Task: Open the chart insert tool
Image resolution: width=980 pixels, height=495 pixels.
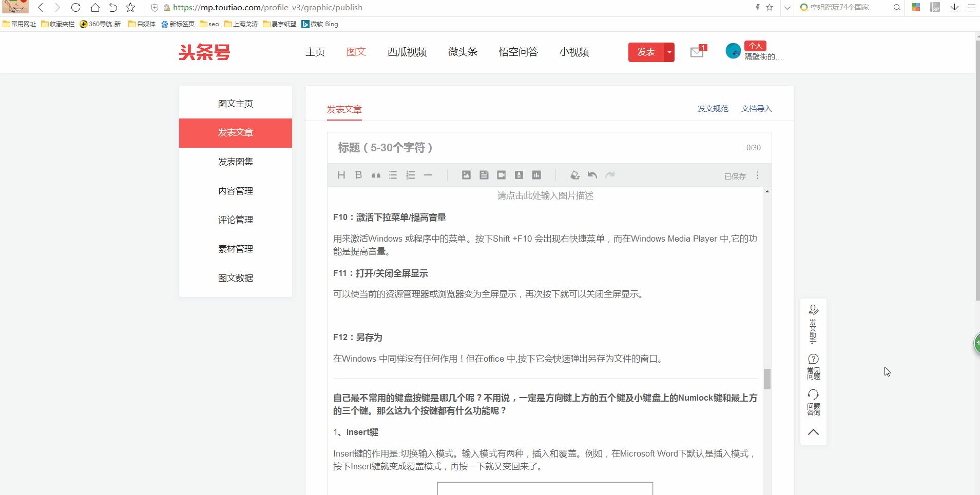Action: click(x=537, y=175)
